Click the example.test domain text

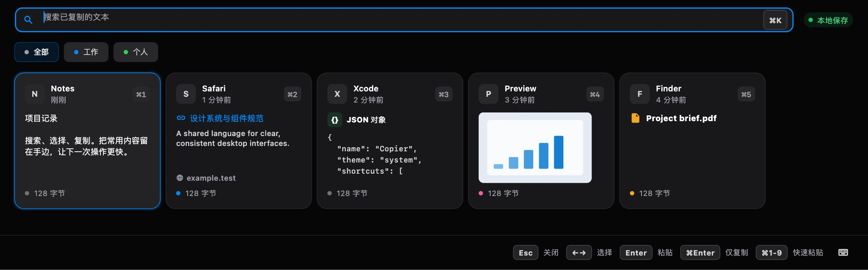(x=211, y=178)
